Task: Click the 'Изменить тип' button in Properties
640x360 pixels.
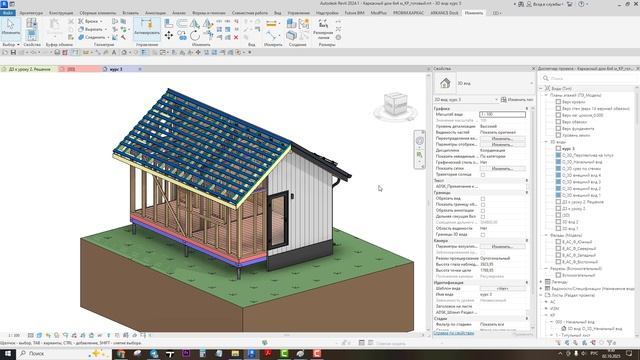Action: pyautogui.click(x=517, y=100)
